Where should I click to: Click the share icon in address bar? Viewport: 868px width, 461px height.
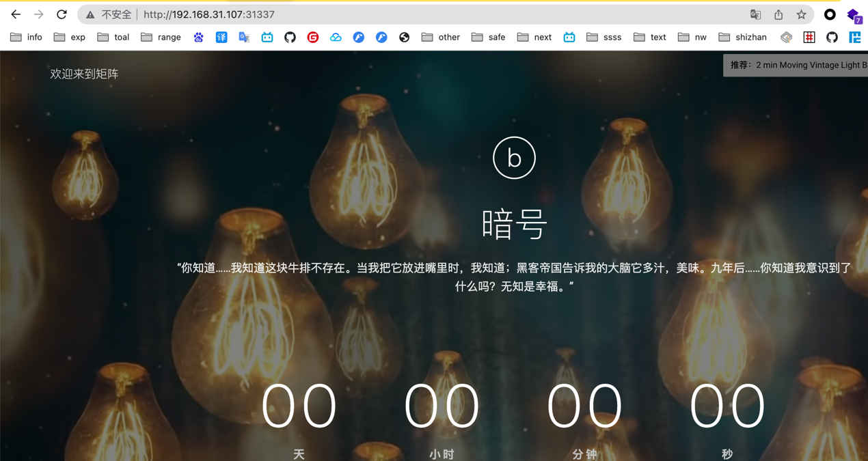[x=778, y=14]
